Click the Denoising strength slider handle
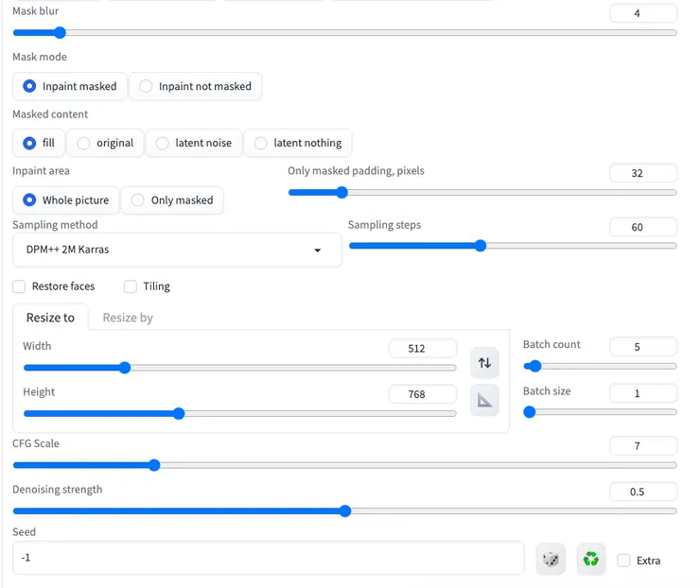The image size is (700, 588). pyautogui.click(x=345, y=511)
